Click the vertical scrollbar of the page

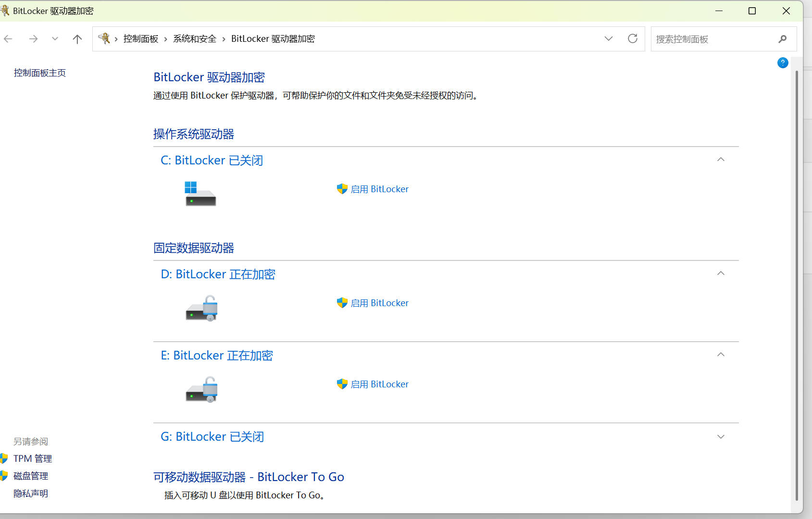[x=797, y=286]
